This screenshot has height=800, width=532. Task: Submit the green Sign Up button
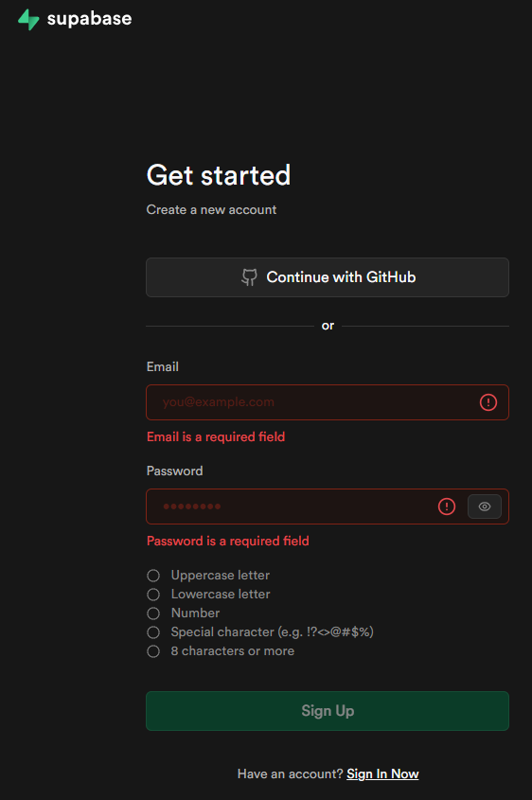[x=328, y=711]
